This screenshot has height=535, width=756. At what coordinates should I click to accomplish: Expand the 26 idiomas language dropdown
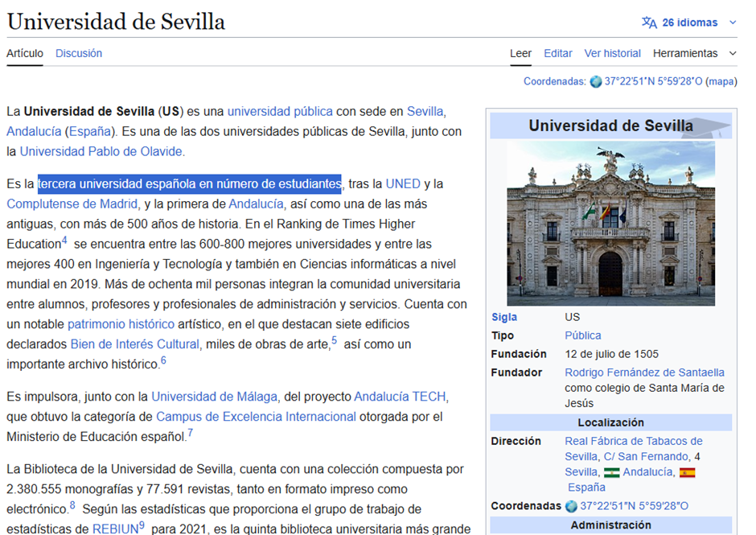tap(733, 23)
